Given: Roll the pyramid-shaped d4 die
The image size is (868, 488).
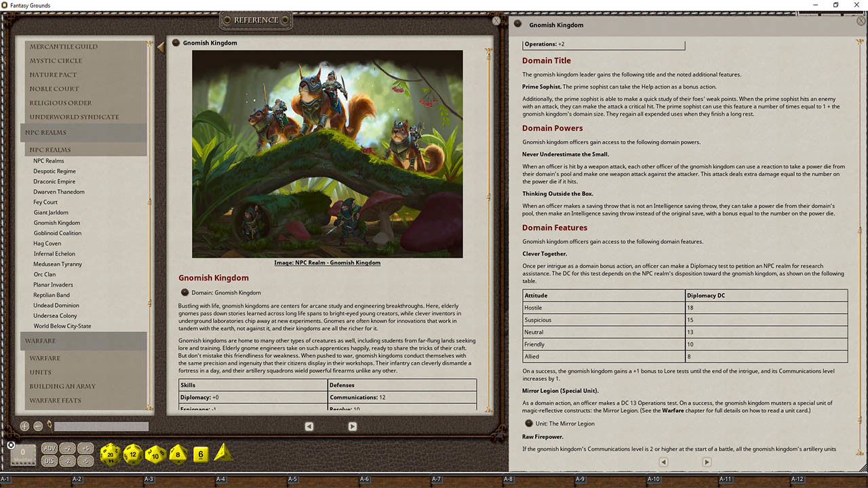Looking at the screenshot, I should point(224,453).
